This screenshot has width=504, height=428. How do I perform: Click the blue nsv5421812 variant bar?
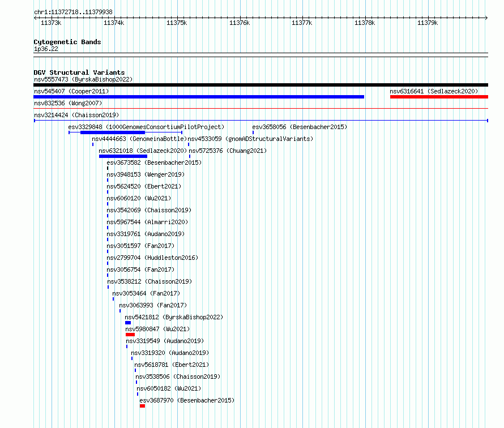click(x=128, y=323)
